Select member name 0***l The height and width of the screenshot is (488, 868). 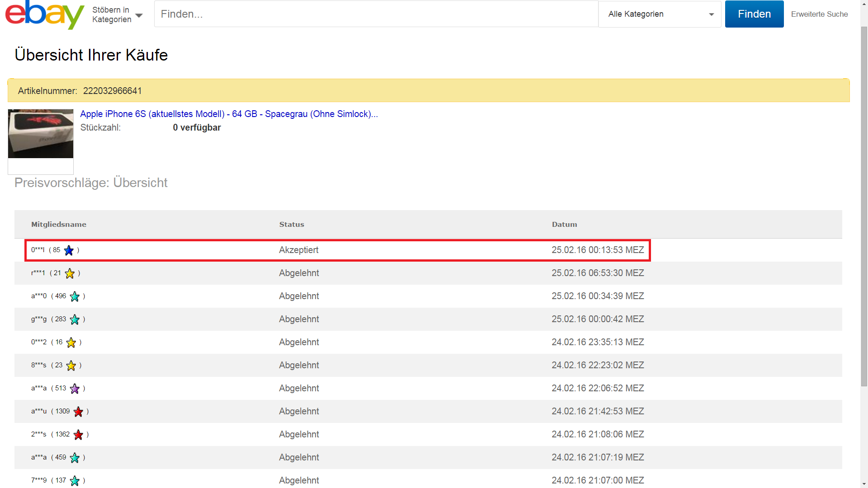pyautogui.click(x=38, y=250)
